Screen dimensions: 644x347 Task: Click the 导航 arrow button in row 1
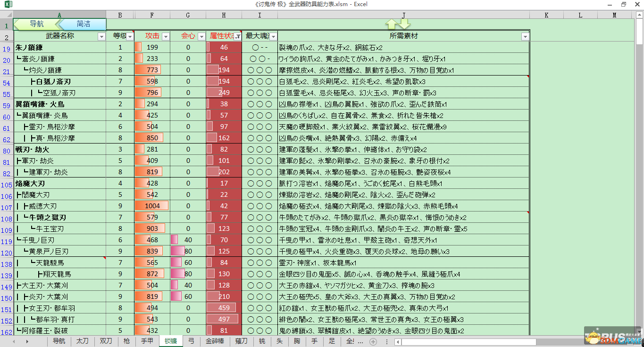36,24
